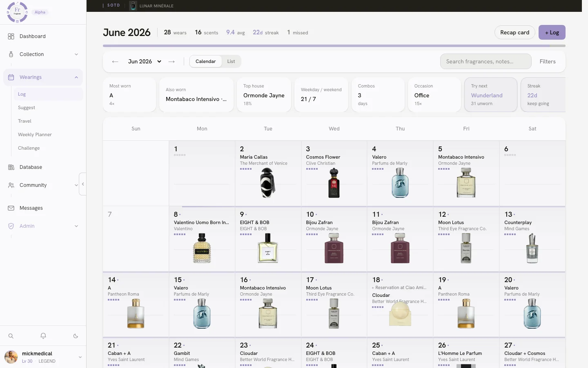Image resolution: width=588 pixels, height=368 pixels.
Task: Open Travel under Wearings
Action: tap(48, 121)
